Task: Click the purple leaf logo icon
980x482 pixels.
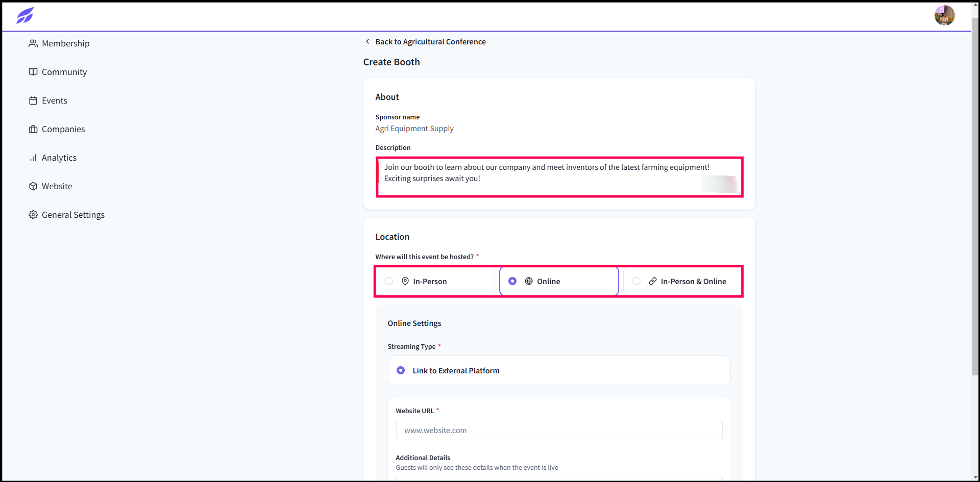Action: (25, 15)
